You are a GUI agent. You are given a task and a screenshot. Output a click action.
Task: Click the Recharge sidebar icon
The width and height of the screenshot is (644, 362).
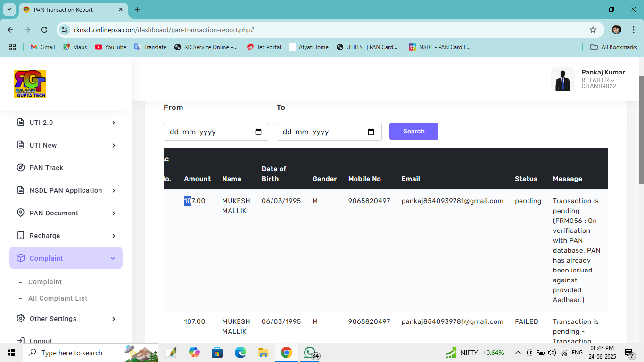(x=21, y=236)
